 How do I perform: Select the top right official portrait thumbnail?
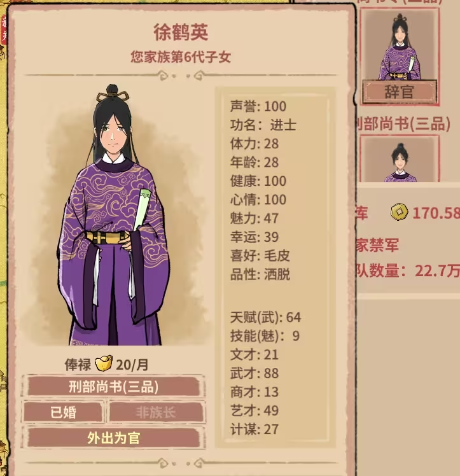400,45
